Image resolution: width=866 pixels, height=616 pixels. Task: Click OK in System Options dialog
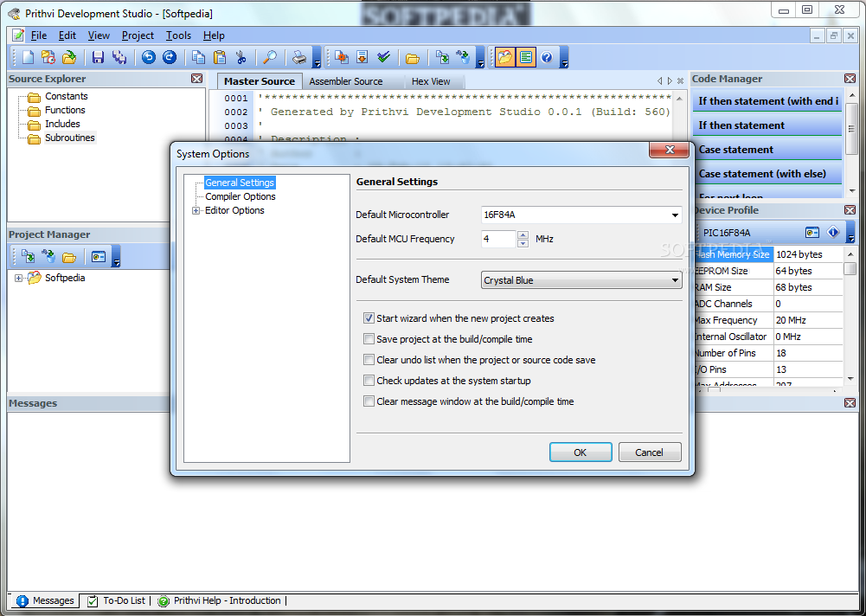(581, 452)
